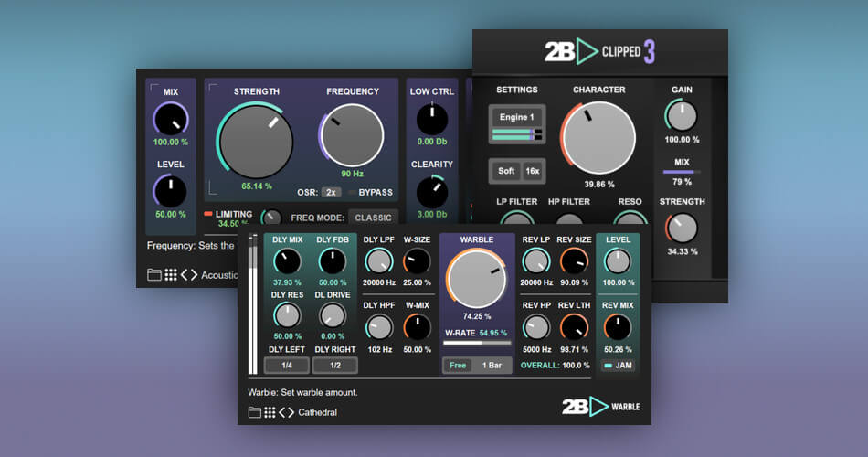
Task: Open OSR 2x oversampling selector
Action: (331, 192)
